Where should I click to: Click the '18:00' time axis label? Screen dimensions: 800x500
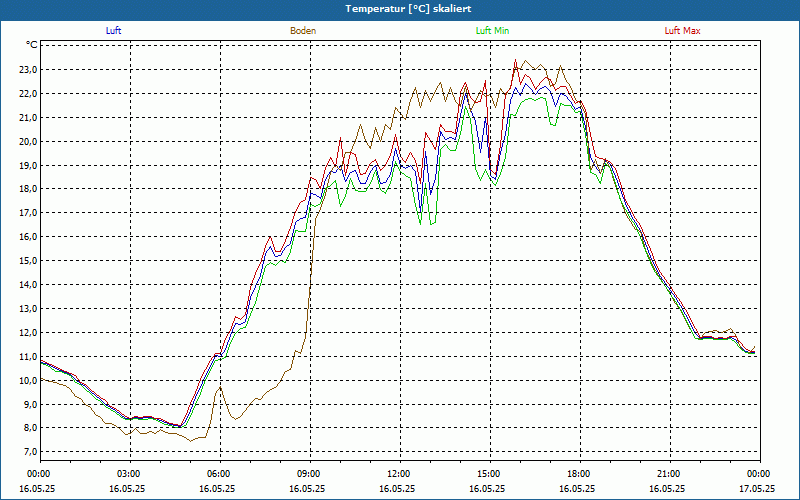point(580,474)
